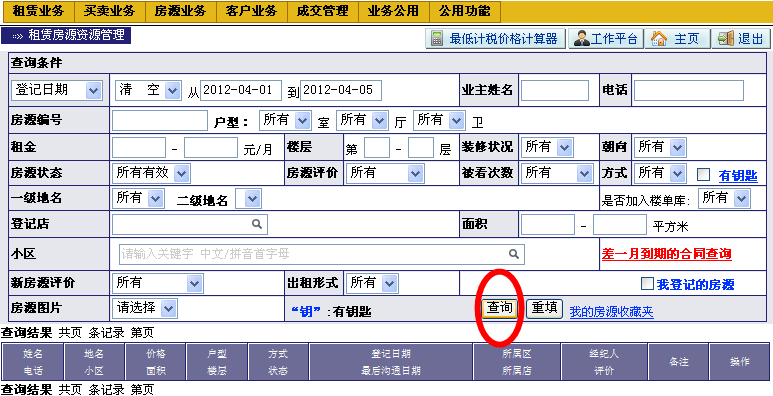This screenshot has width=773, height=396.
Task: Click 地名 小区 column header
Action: click(95, 362)
